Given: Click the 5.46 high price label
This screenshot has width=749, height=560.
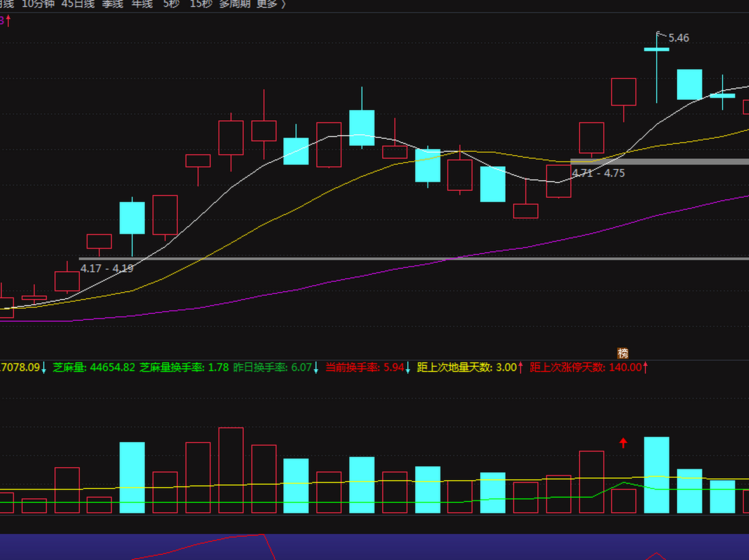Looking at the screenshot, I should tap(679, 38).
